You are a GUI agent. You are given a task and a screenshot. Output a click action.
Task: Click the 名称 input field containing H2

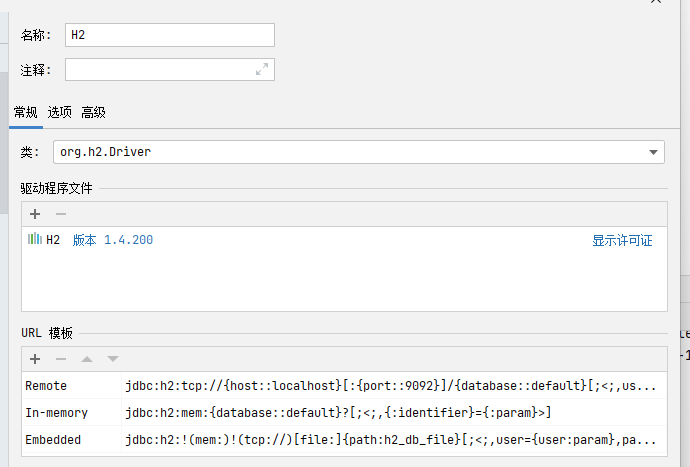(x=169, y=35)
